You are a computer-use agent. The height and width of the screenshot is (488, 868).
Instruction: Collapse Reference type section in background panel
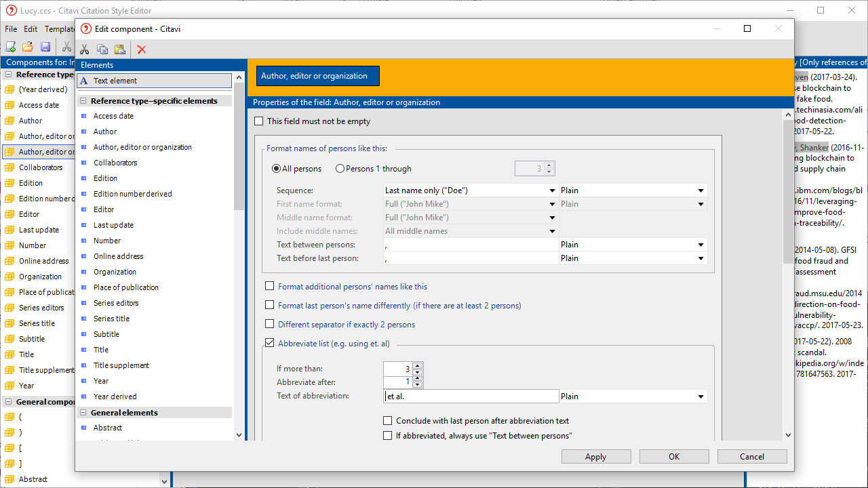point(8,75)
